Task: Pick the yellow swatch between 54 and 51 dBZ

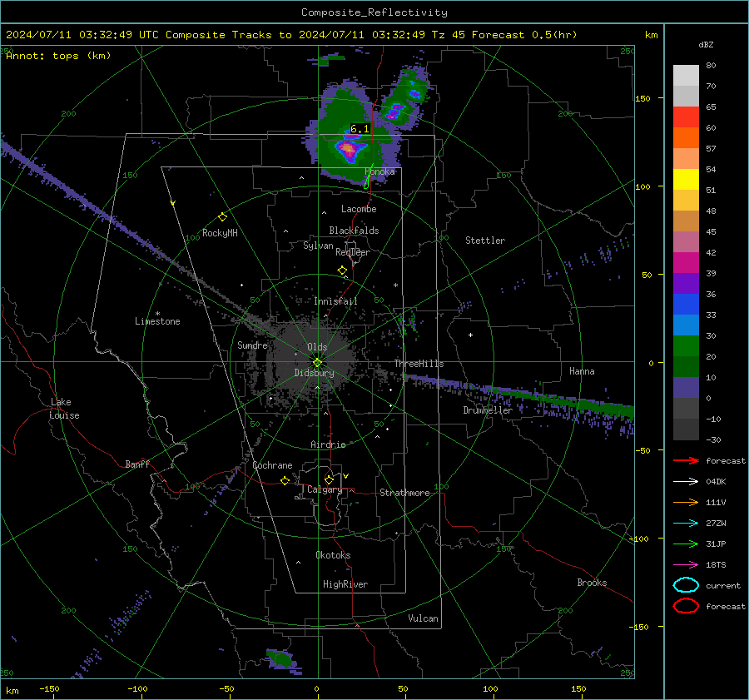Action: point(686,180)
